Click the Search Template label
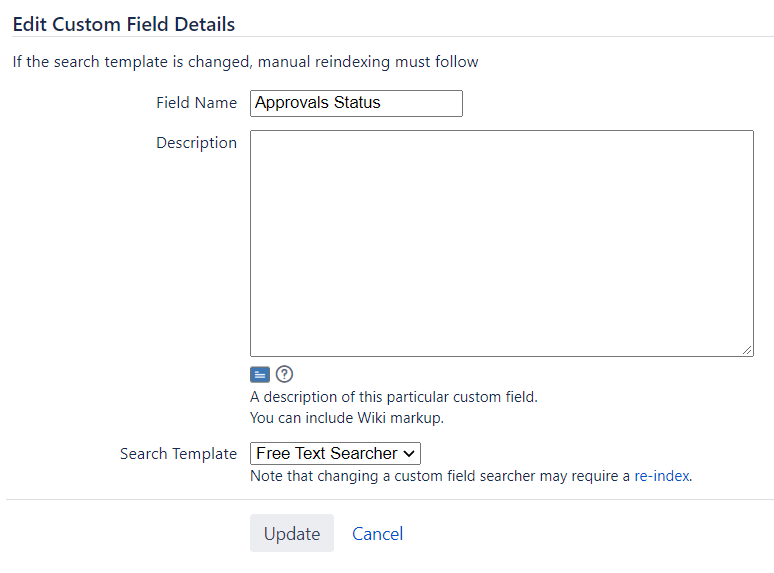The image size is (774, 573). click(178, 454)
